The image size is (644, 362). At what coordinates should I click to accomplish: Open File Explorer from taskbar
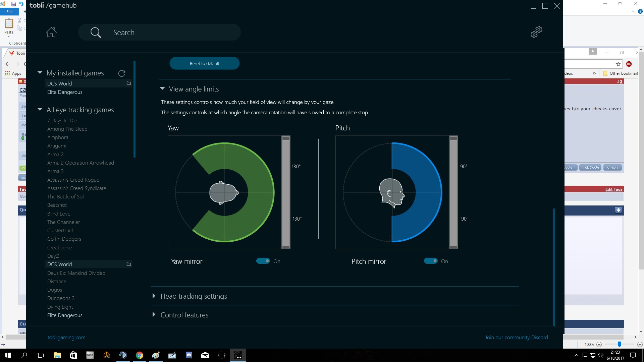tap(57, 355)
